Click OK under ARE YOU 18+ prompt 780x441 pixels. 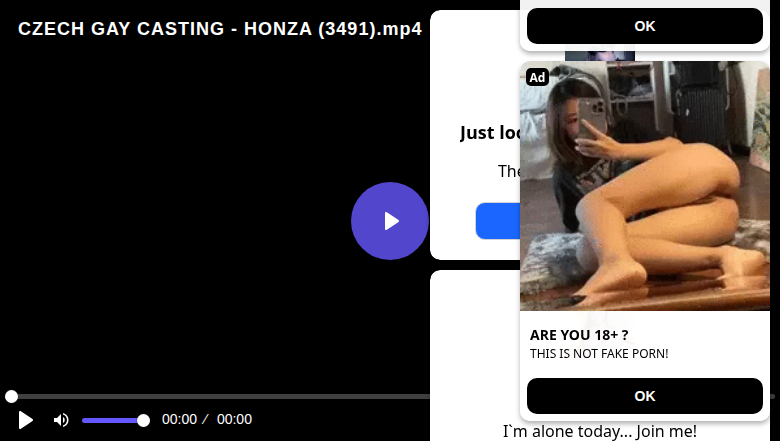coord(645,396)
